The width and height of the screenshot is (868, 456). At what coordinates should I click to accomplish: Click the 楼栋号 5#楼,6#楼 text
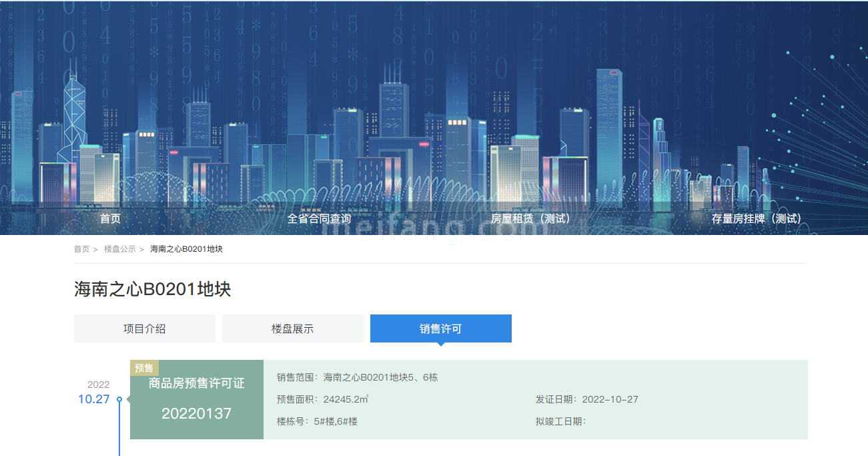(317, 421)
